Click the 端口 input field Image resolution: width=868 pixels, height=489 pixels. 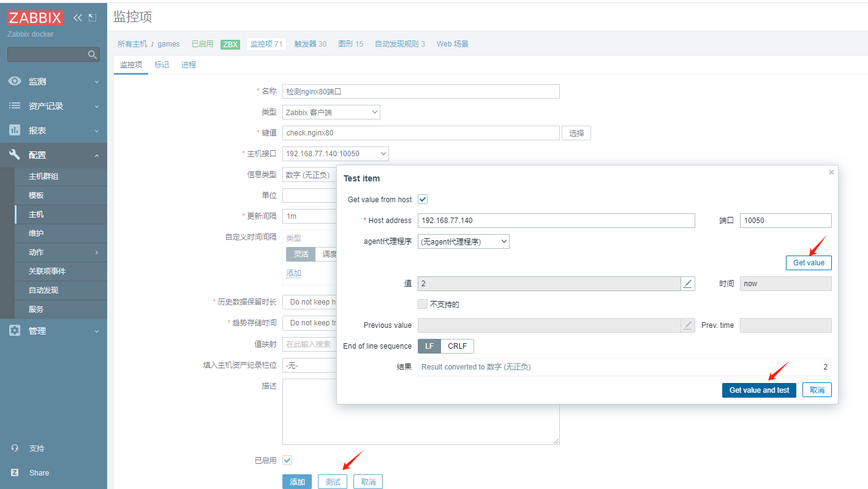786,221
